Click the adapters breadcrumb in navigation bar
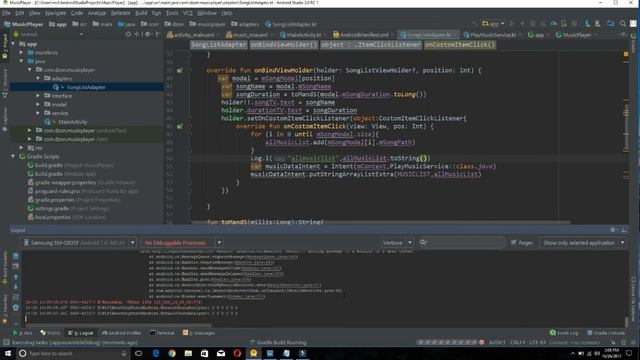The width and height of the screenshot is (640, 360). coord(244,24)
